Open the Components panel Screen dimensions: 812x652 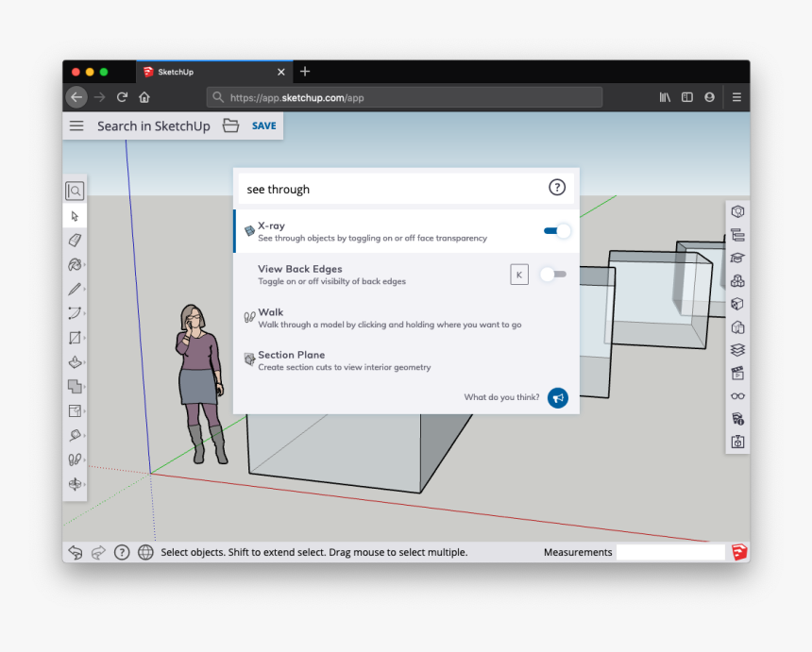point(737,281)
